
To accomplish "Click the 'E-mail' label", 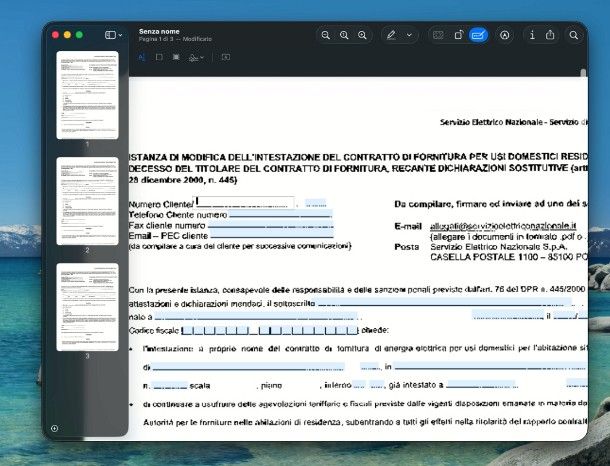I will pos(408,226).
